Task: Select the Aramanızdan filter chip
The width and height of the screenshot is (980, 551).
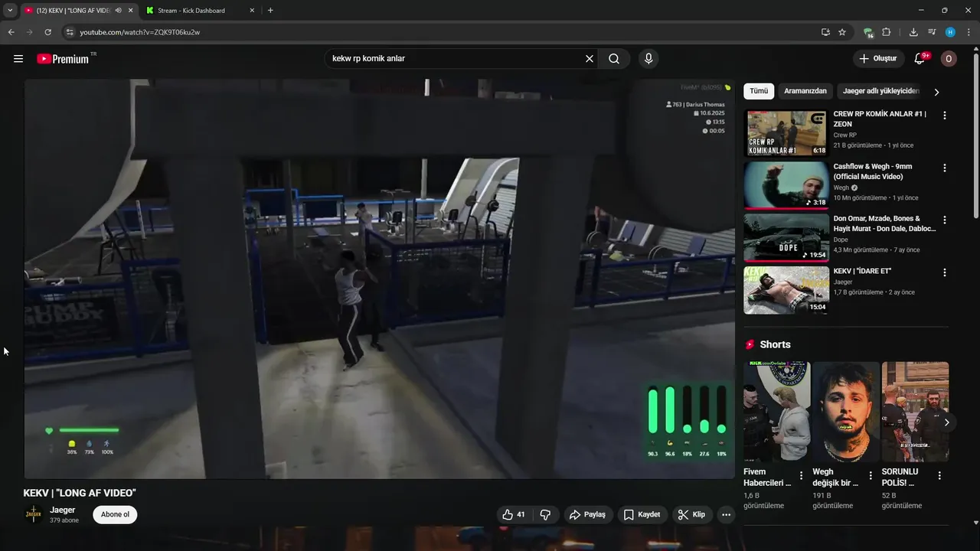Action: 805,91
